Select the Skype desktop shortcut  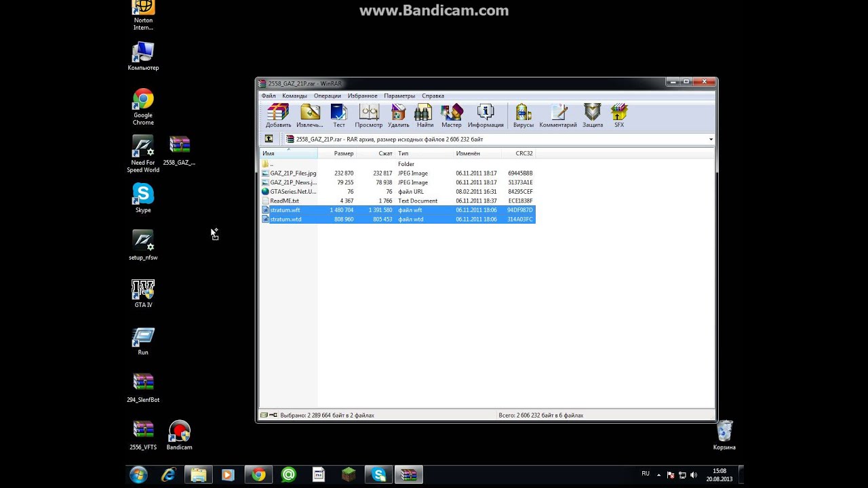tap(143, 198)
